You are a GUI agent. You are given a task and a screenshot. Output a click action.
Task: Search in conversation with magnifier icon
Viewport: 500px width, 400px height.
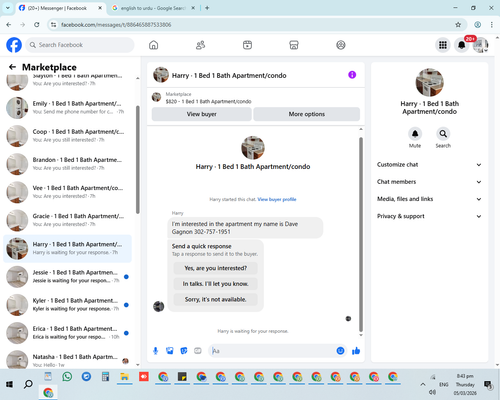pyautogui.click(x=443, y=134)
